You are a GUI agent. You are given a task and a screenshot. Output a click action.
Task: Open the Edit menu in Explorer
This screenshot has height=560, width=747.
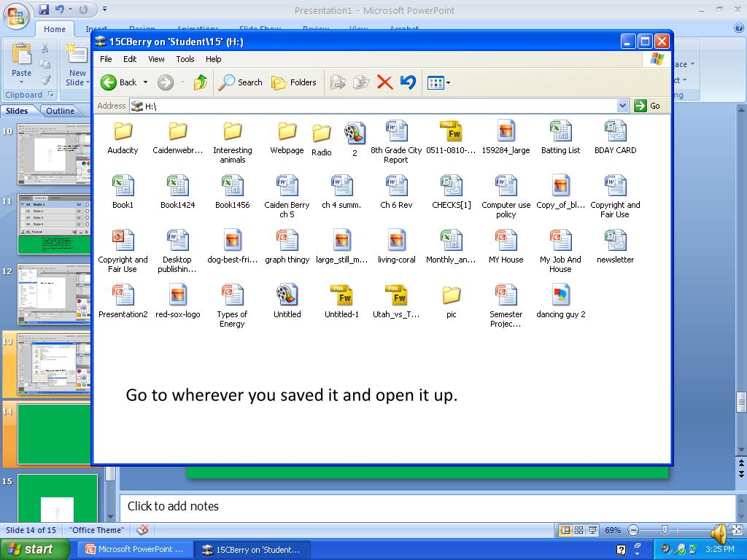tap(130, 59)
